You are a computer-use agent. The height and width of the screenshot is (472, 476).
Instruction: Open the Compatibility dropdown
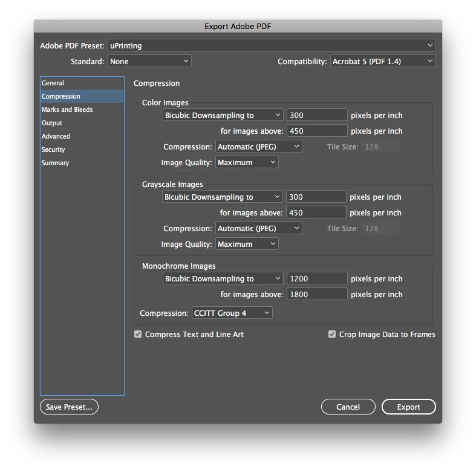tap(383, 61)
